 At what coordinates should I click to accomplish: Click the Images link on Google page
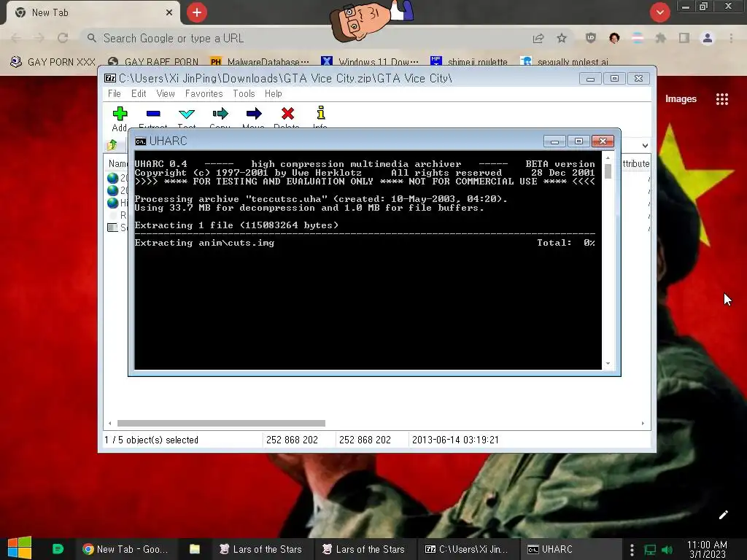[681, 98]
